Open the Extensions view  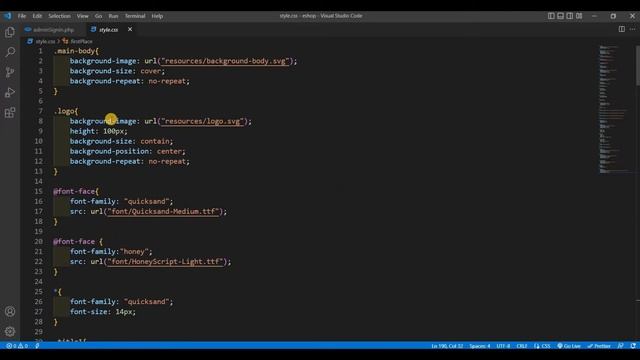coord(10,113)
